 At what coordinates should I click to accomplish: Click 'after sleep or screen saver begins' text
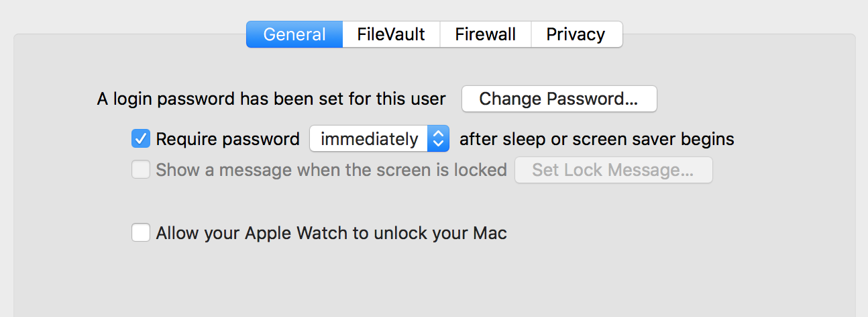[596, 139]
